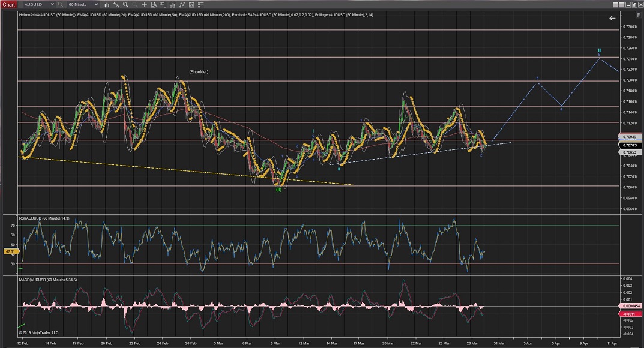Click the second window link square button

[x=622, y=5]
